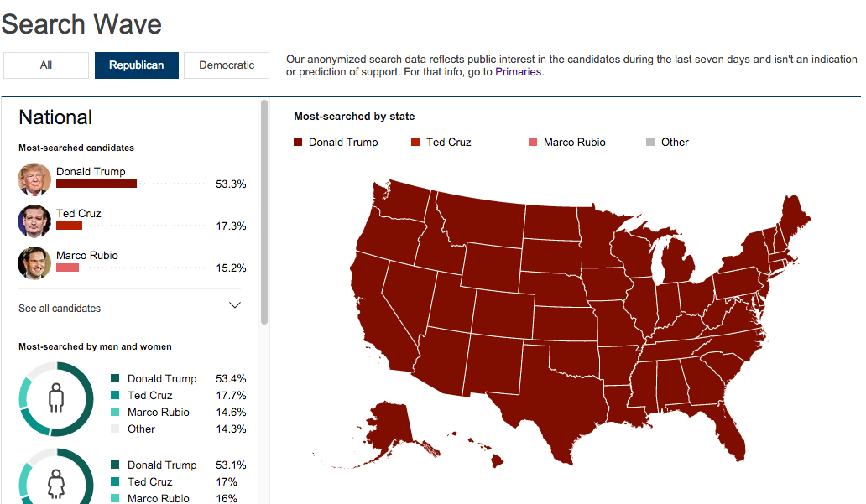This screenshot has width=866, height=504.
Task: Expand See all candidates chevron
Action: point(235,305)
